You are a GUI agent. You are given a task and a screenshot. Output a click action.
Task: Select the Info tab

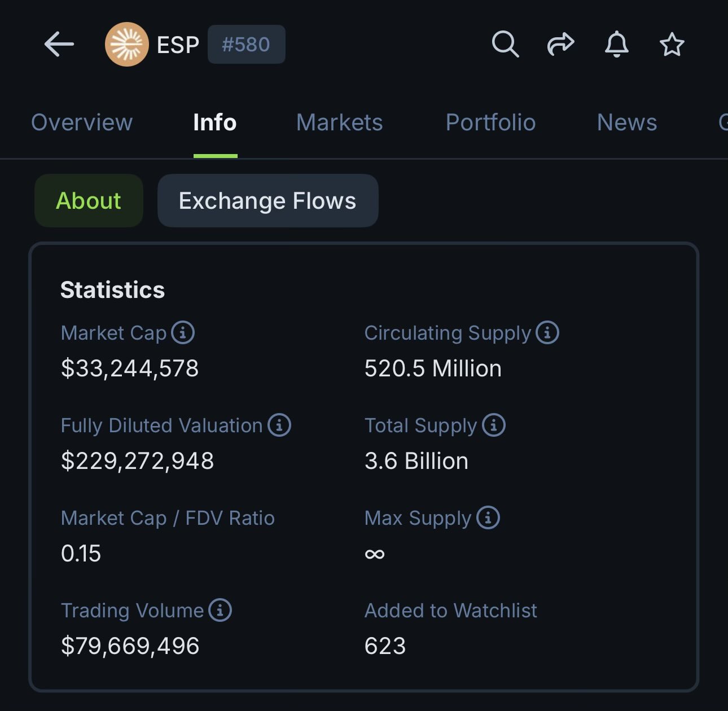[x=215, y=122]
